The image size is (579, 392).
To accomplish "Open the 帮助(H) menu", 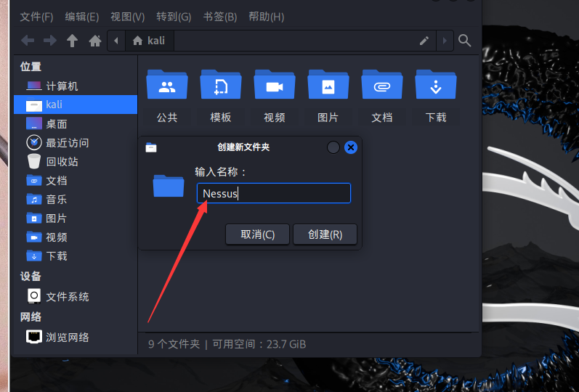I will click(266, 17).
